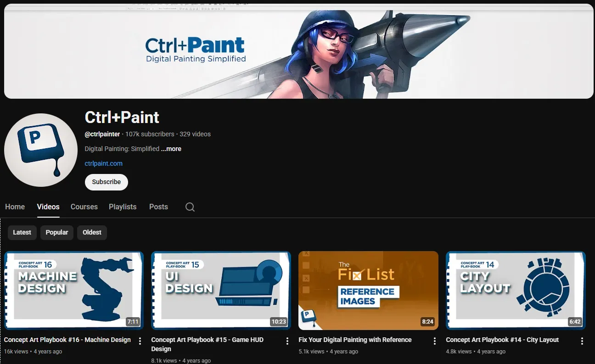Toggle the Latest filter chip
Viewport: 595px width, 364px height.
pos(22,232)
